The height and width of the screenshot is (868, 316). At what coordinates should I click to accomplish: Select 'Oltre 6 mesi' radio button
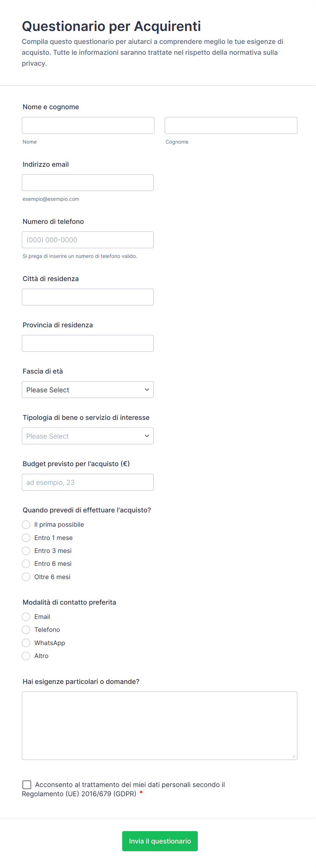tap(26, 577)
